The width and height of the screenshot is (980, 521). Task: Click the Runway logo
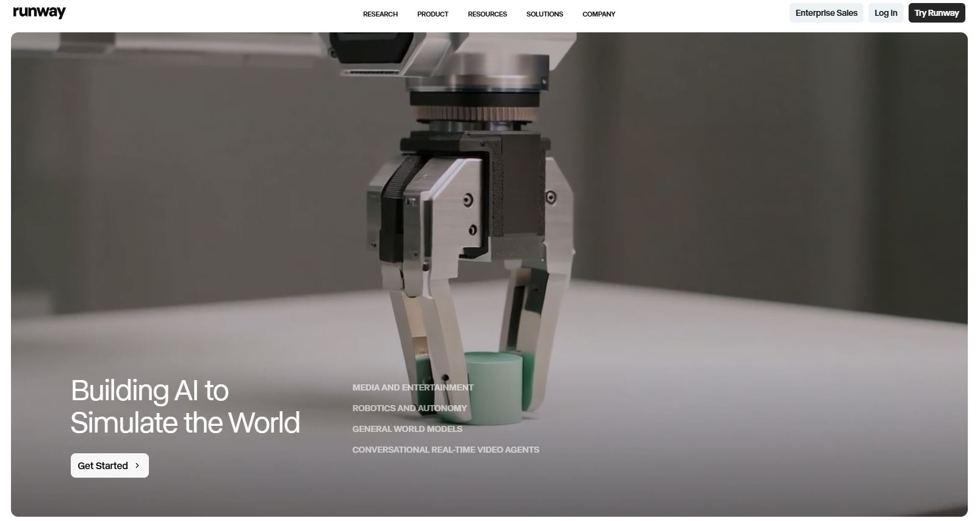[x=39, y=12]
